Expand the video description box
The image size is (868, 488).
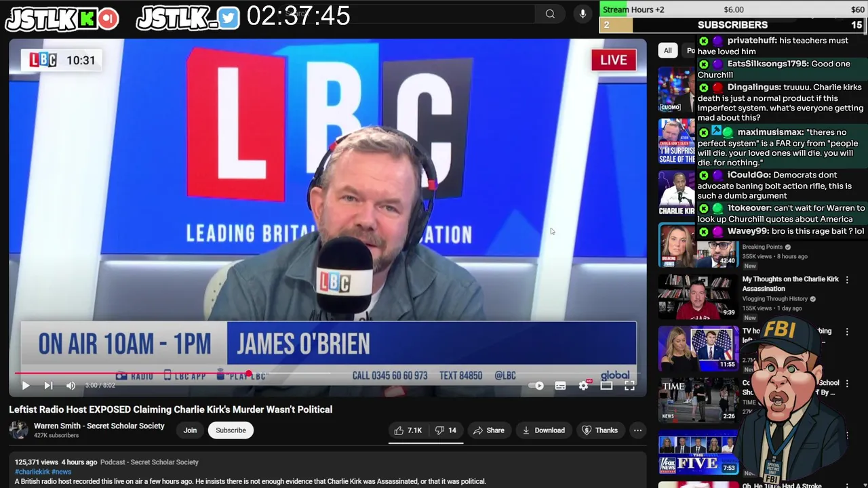coord(328,471)
